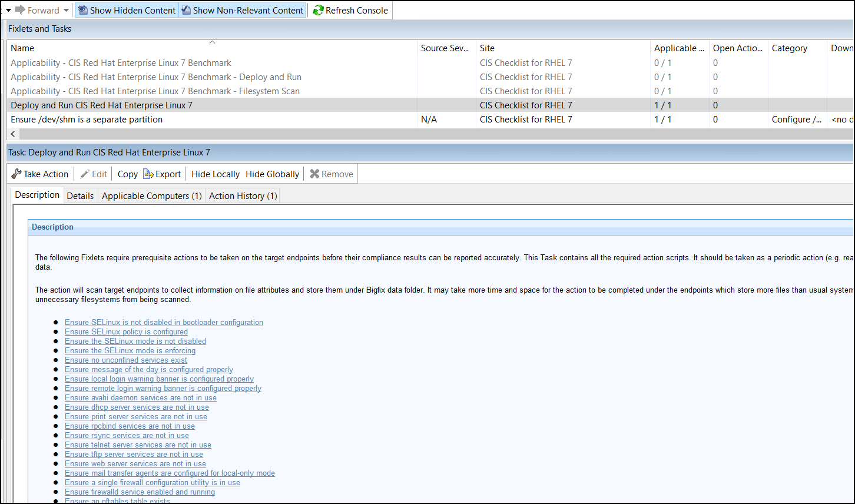Toggle Show Hidden Content
The width and height of the screenshot is (855, 504).
(x=127, y=10)
